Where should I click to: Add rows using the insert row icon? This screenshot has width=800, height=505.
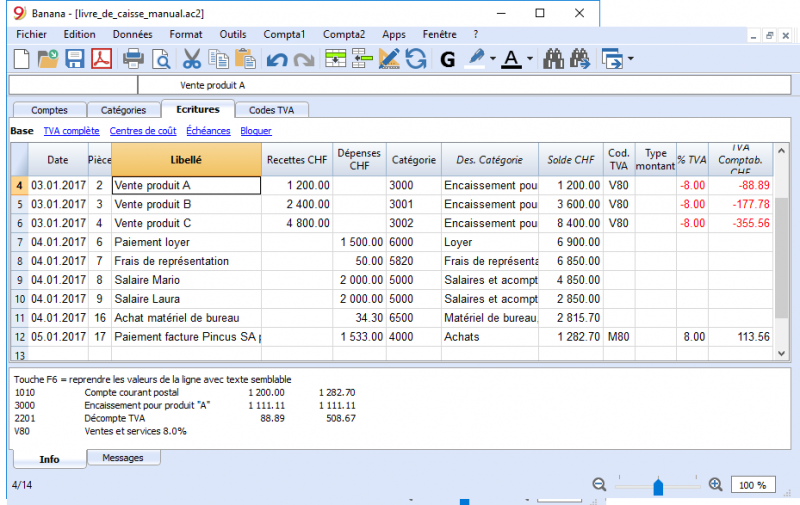click(x=335, y=59)
